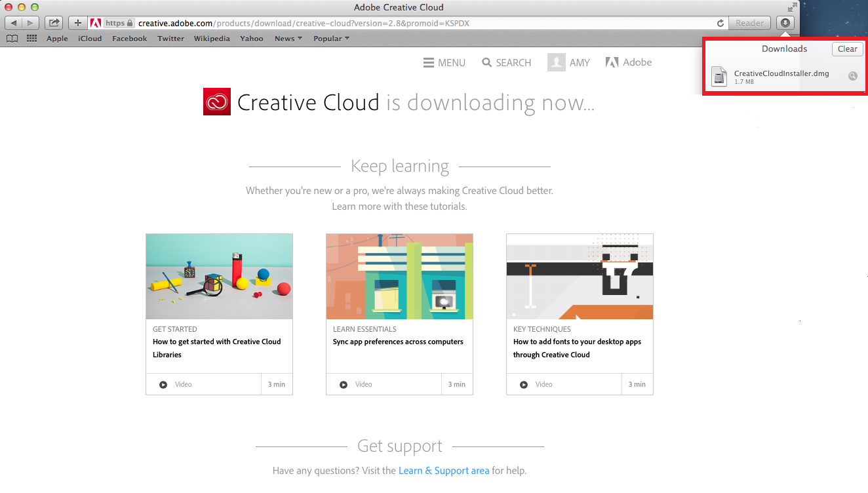Open the Wikipedia bookmark

212,39
